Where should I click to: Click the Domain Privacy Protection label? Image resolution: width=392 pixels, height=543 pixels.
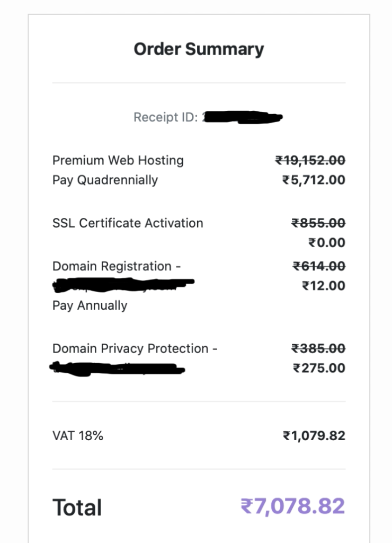pos(135,348)
